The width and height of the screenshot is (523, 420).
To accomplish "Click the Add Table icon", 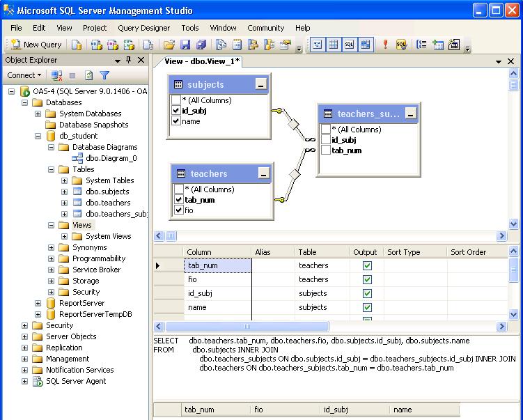I will pos(437,45).
